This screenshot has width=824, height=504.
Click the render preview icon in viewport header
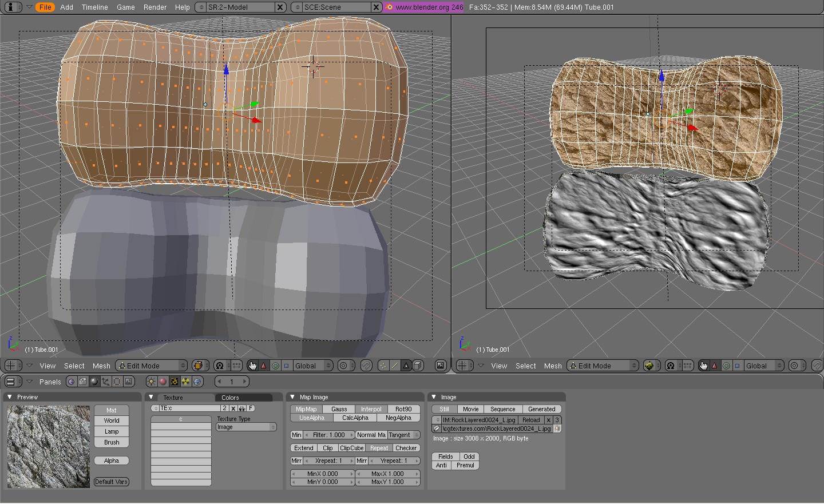point(441,365)
